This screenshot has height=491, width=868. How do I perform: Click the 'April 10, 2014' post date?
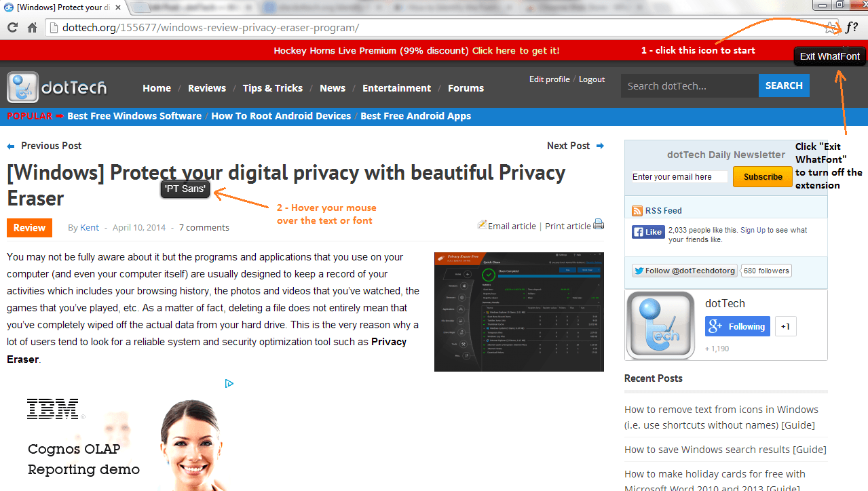(x=139, y=228)
